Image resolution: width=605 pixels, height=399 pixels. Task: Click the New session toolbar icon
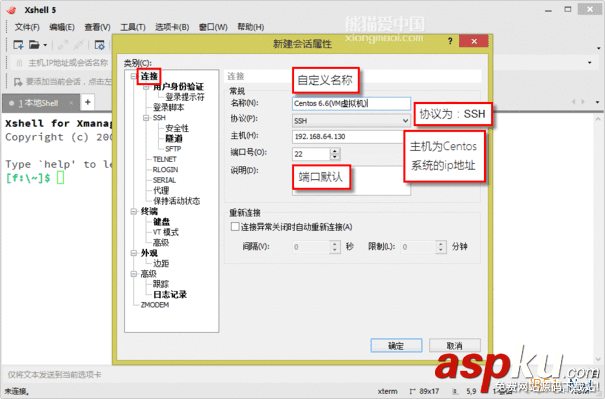click(18, 45)
